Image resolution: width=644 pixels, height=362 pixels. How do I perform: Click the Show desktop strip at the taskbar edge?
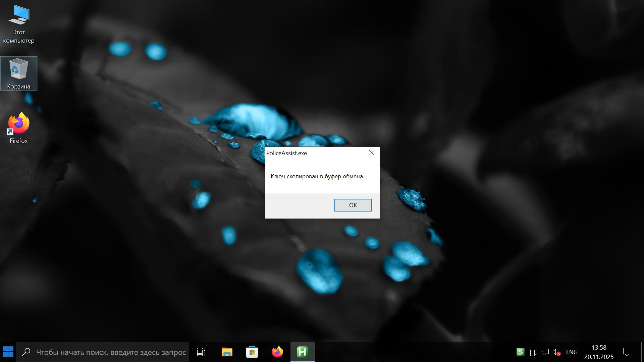[x=642, y=352]
